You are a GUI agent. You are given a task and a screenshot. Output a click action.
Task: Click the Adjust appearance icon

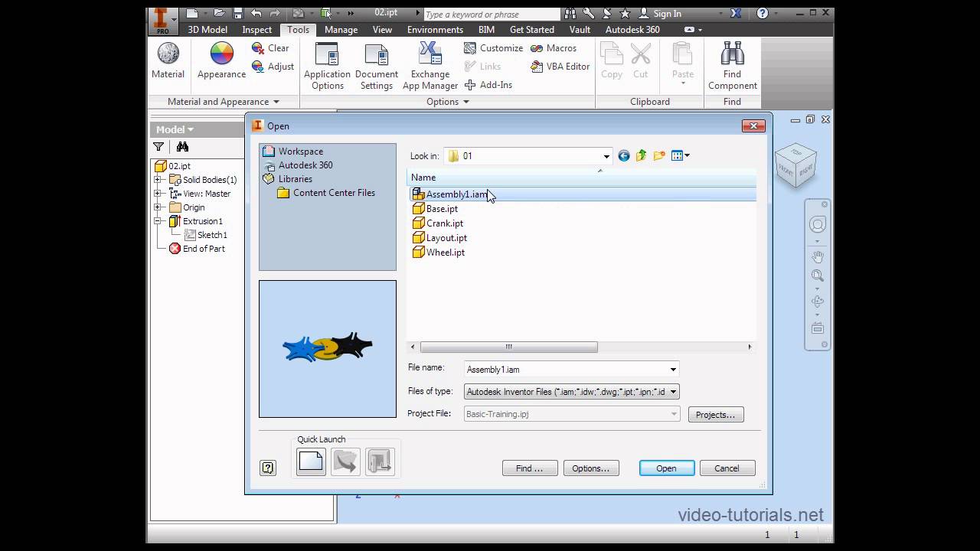point(258,67)
